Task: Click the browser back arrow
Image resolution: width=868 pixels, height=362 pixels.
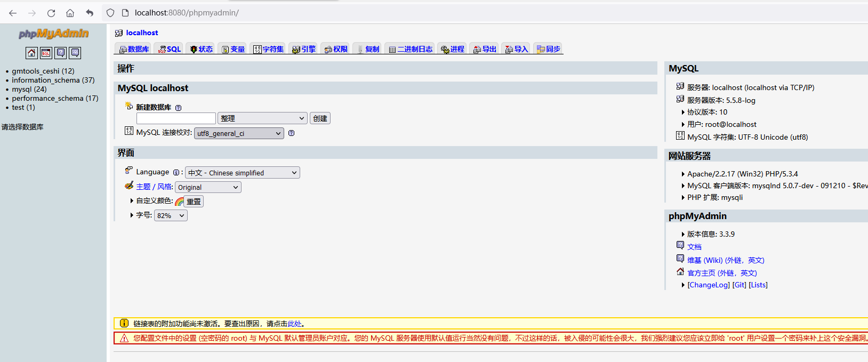Action: pyautogui.click(x=13, y=13)
